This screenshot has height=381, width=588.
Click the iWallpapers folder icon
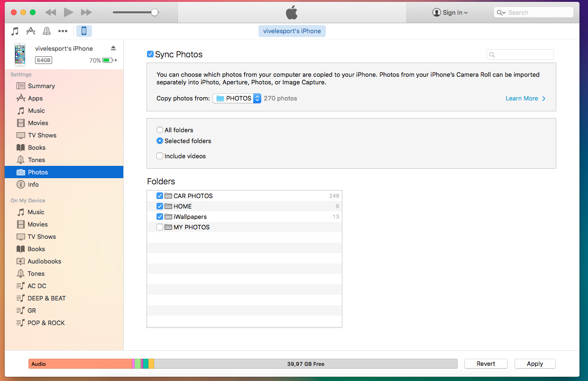(x=168, y=217)
